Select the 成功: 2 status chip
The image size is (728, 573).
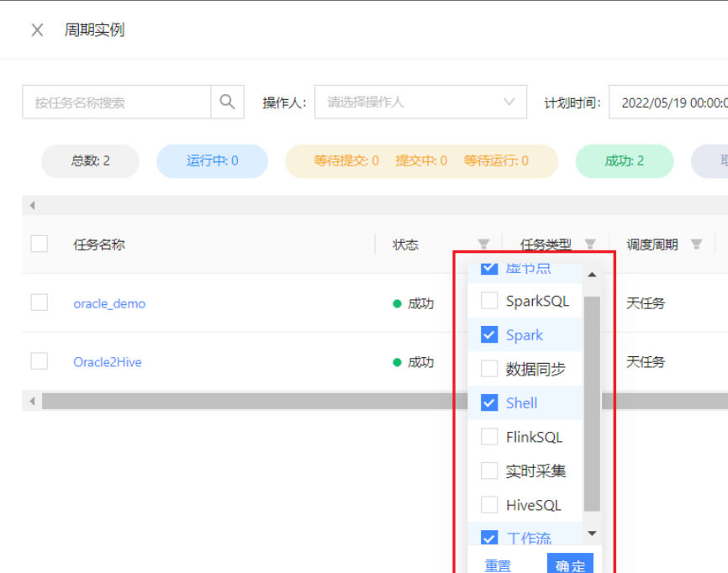coord(625,160)
